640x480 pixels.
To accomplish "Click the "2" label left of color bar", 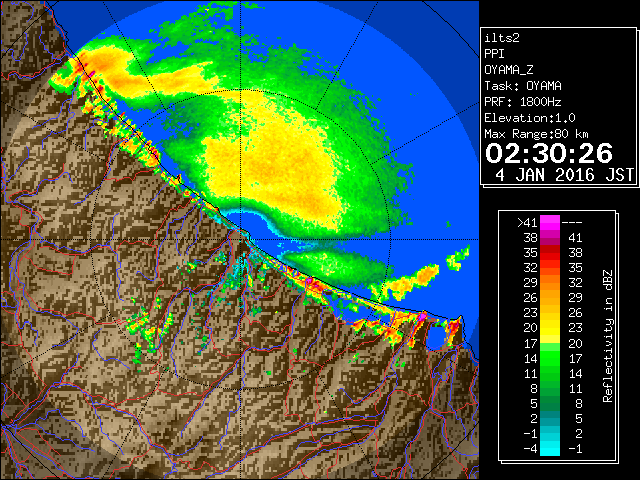I will (534, 418).
